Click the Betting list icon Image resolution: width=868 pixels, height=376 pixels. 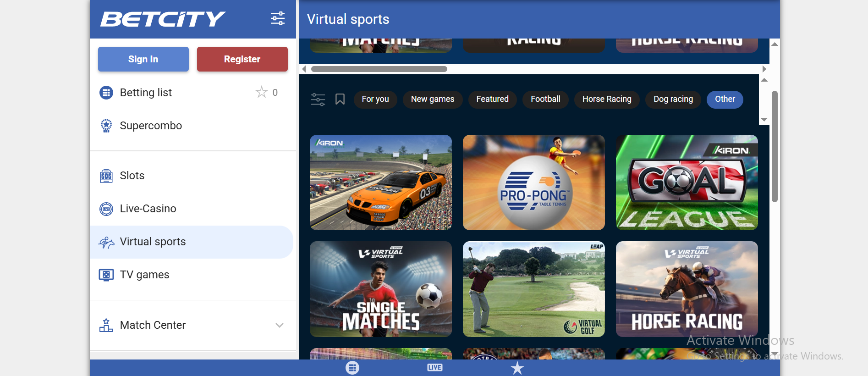[x=106, y=93]
